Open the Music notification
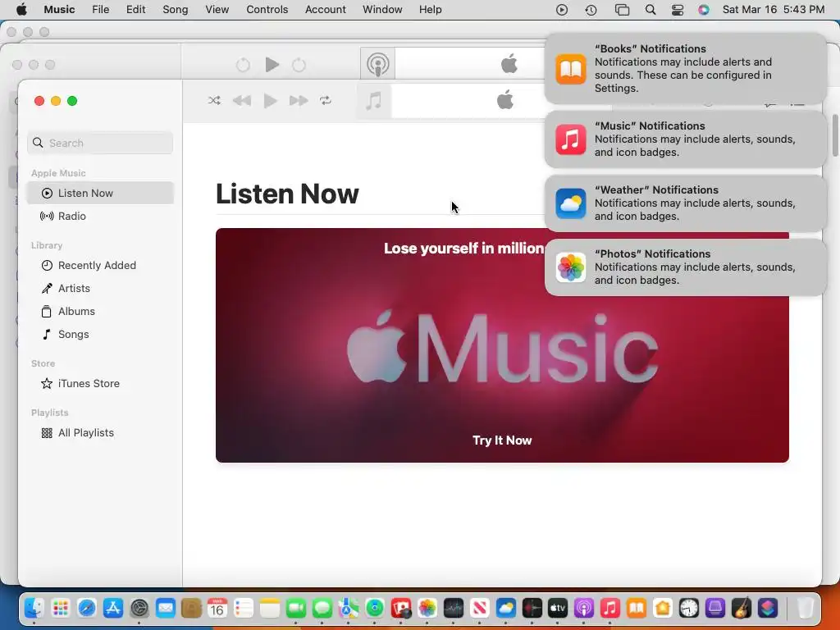Image resolution: width=840 pixels, height=630 pixels. (x=685, y=139)
